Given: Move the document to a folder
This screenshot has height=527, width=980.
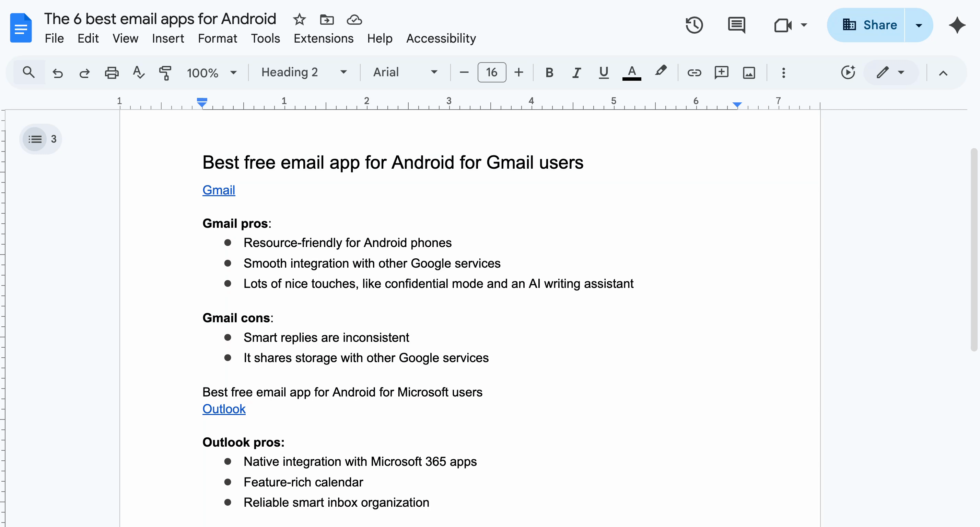Looking at the screenshot, I should [326, 20].
